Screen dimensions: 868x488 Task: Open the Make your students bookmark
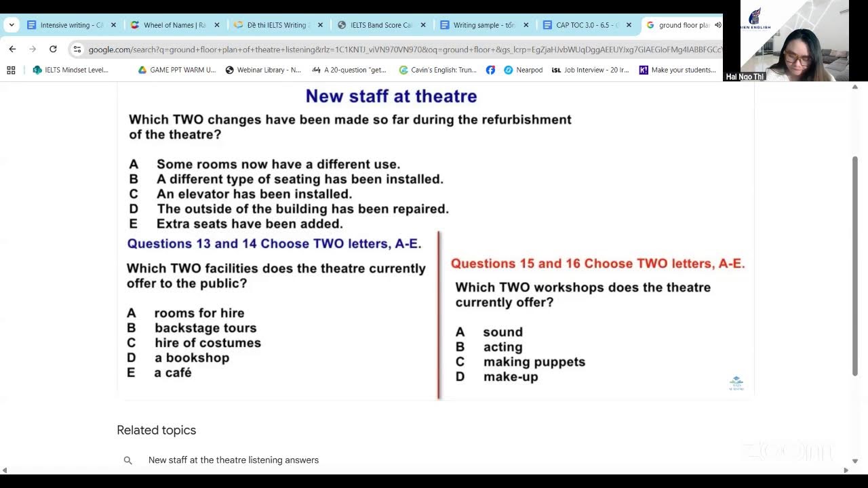pyautogui.click(x=677, y=70)
